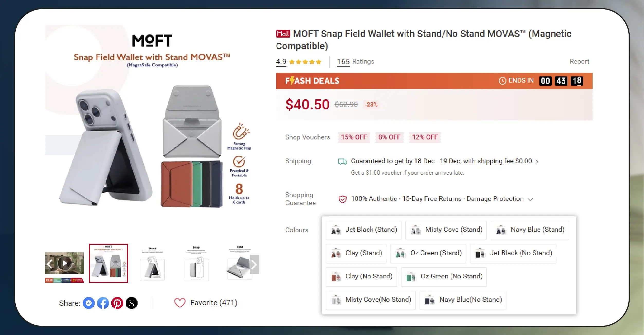This screenshot has height=335, width=644.
Task: Select Misty Cove (Stand) colour option
Action: [x=446, y=230]
